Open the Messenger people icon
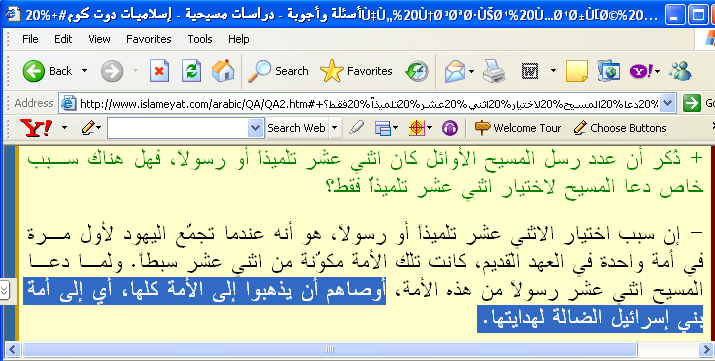The height and width of the screenshot is (361, 715). tap(680, 71)
